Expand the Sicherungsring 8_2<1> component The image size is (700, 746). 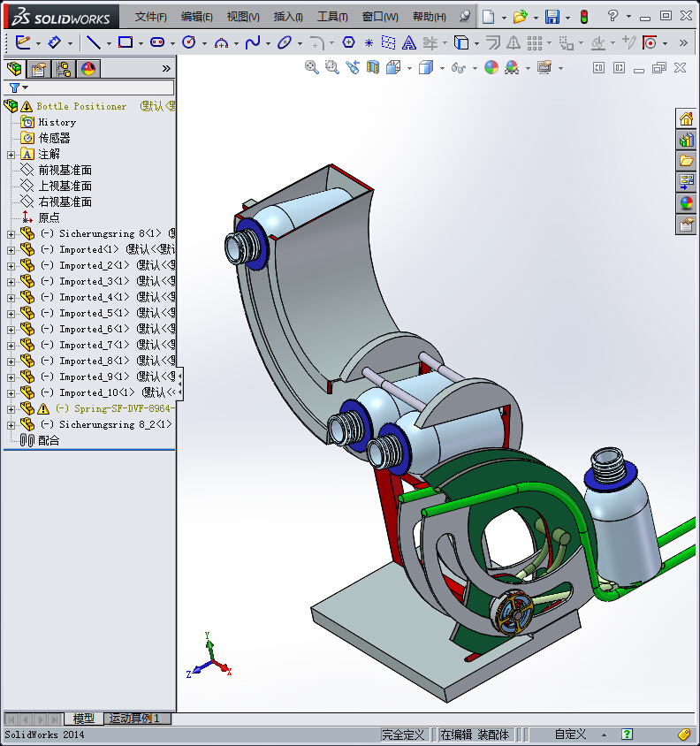point(11,425)
